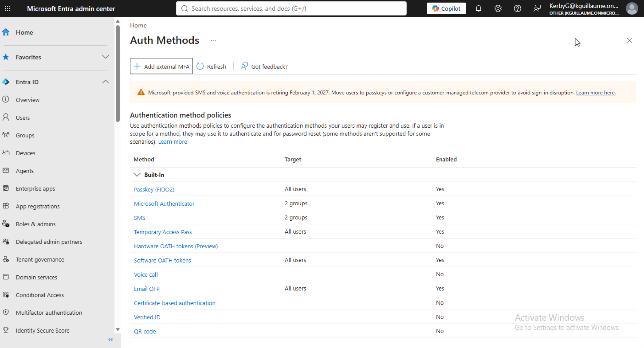Open Conditional Access in the sidebar
644x348 pixels.
(40, 295)
